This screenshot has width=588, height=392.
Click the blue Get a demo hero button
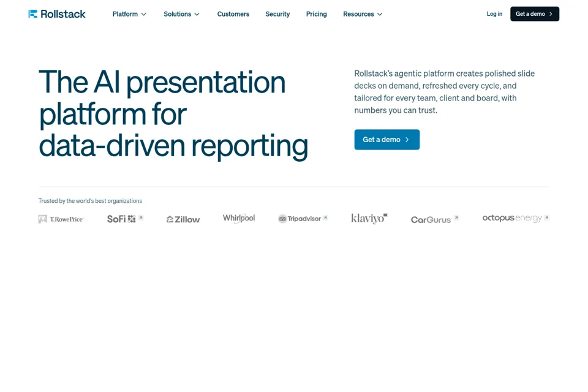[386, 140]
